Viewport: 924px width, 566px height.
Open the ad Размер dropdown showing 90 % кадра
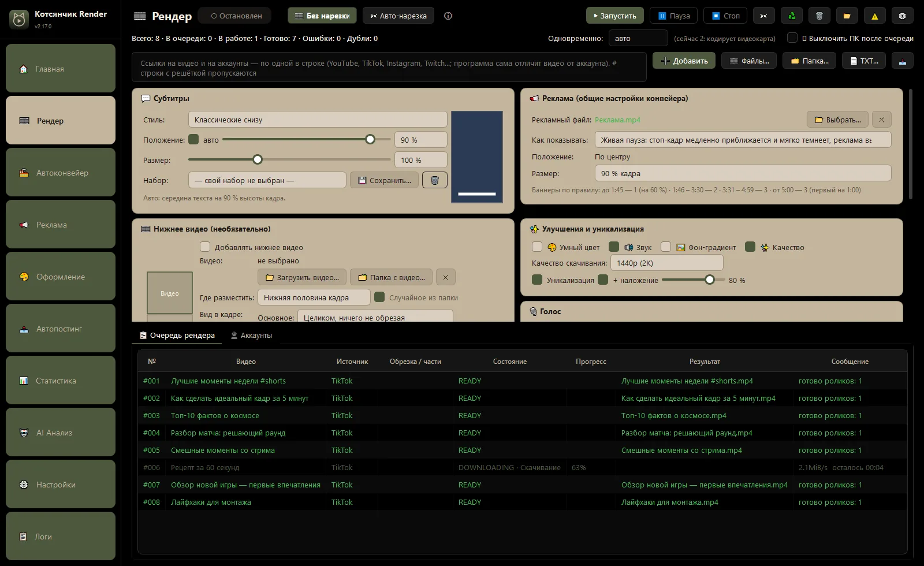click(743, 173)
